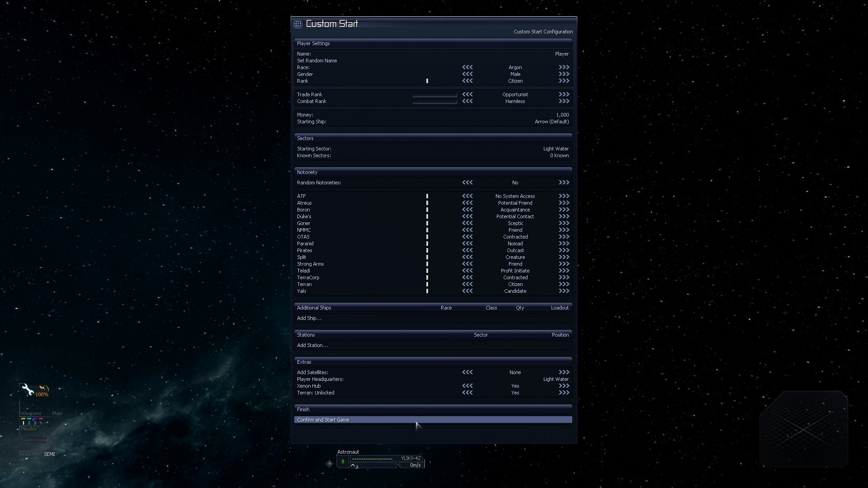The height and width of the screenshot is (488, 868).
Task: Lower Trade Rank with the left arrows
Action: (467, 94)
